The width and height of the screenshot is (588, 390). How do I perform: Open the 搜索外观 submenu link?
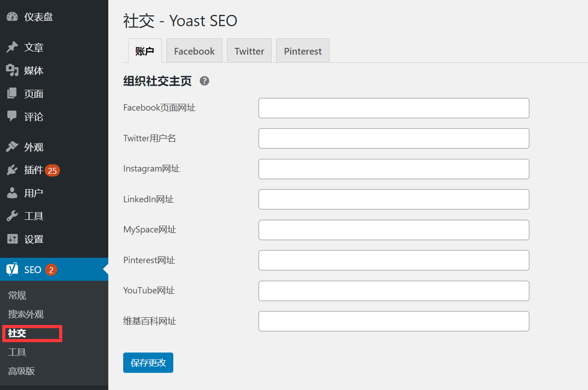[26, 315]
